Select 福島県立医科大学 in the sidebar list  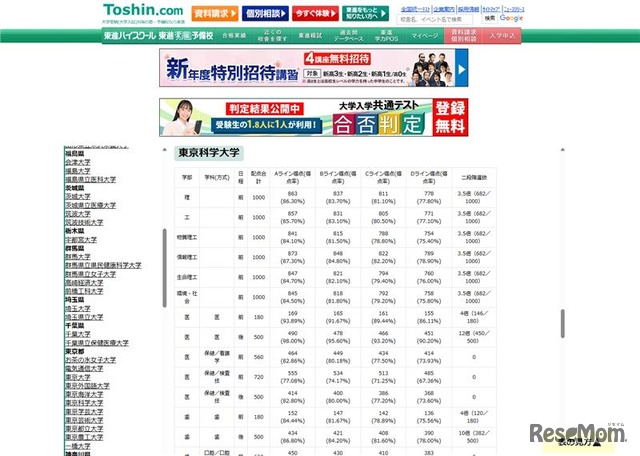point(91,180)
